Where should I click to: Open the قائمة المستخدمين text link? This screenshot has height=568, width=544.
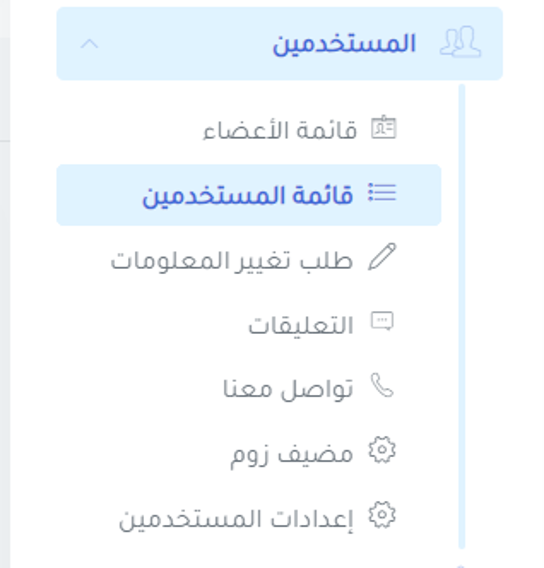(x=248, y=196)
